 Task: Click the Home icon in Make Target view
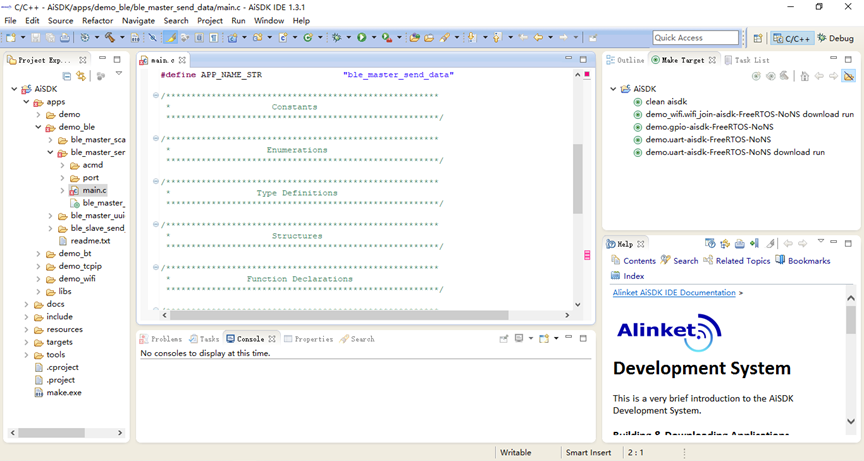pos(804,76)
